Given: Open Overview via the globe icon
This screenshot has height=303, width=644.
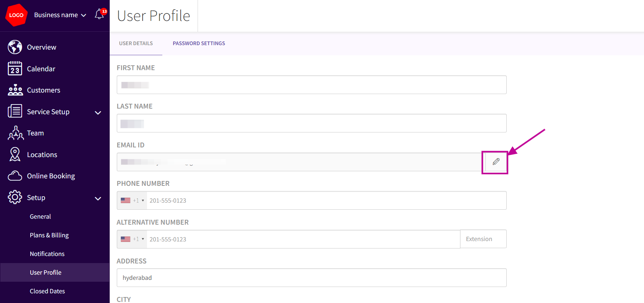Looking at the screenshot, I should [x=15, y=47].
